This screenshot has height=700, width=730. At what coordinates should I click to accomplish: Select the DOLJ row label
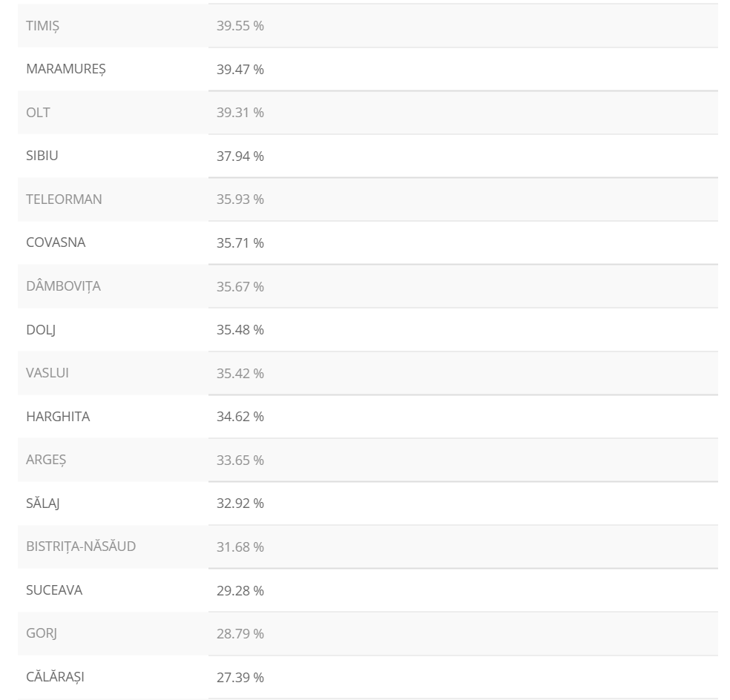pyautogui.click(x=41, y=330)
